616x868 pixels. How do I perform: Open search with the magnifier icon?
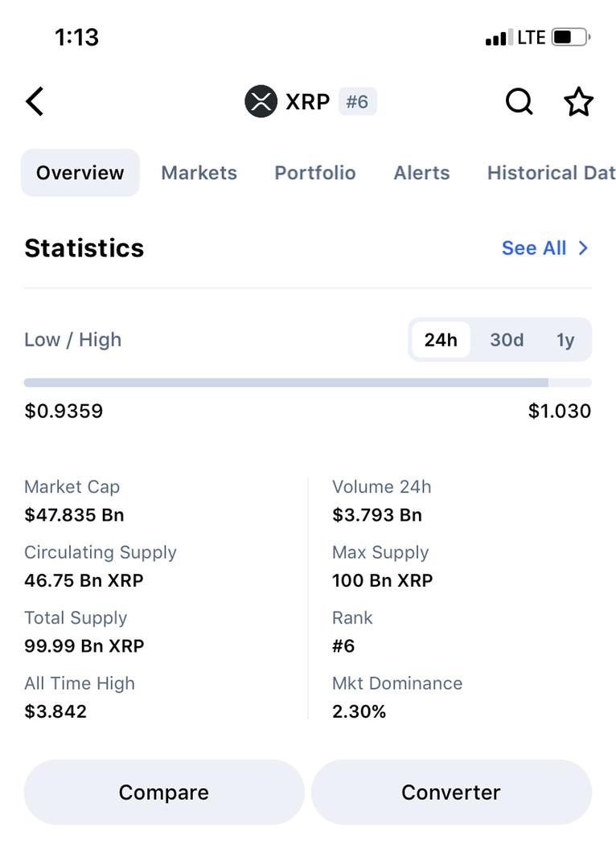coord(519,102)
